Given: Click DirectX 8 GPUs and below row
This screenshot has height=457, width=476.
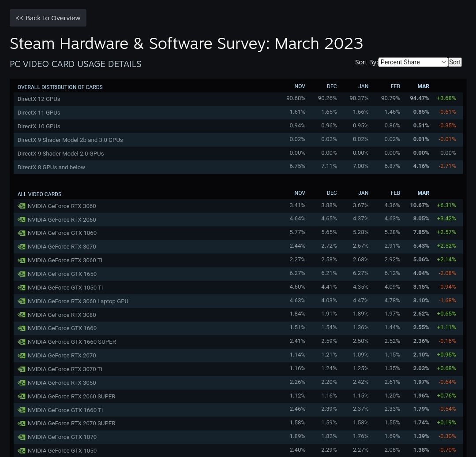Looking at the screenshot, I should coord(238,167).
